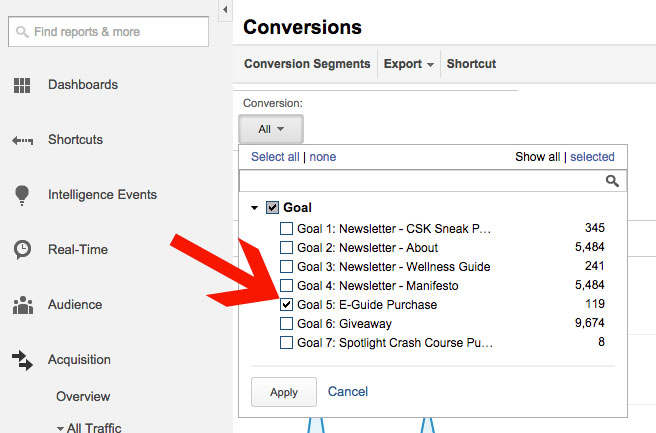The image size is (656, 433).
Task: Open the Dashboards grid icon
Action: click(x=22, y=85)
